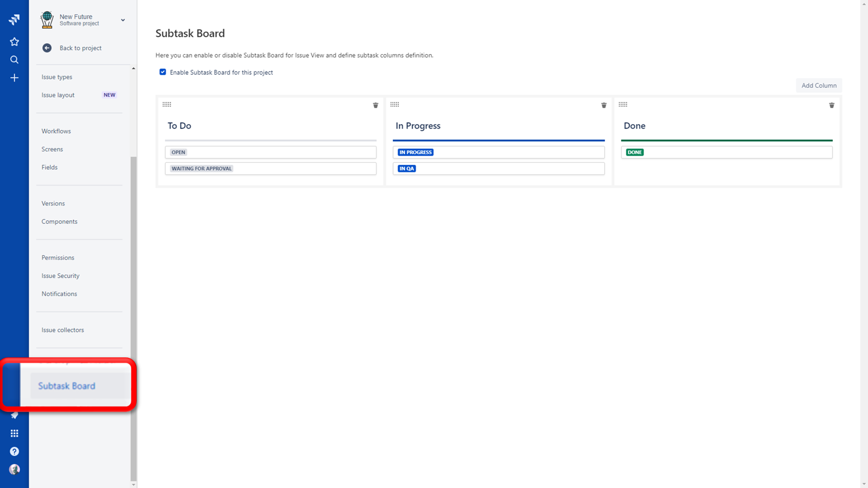
Task: Click the Add Column button
Action: 819,85
